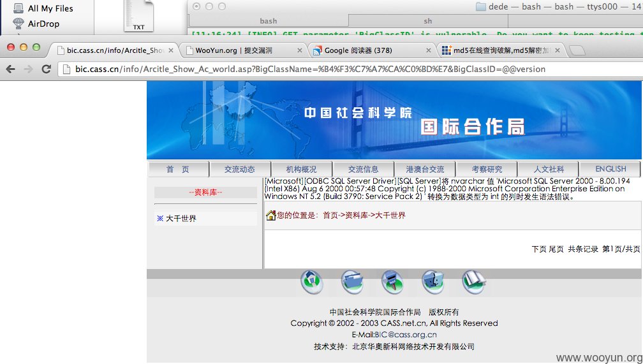Image resolution: width=643 pixels, height=364 pixels.
Task: Click the computer icon in footer
Action: click(433, 282)
